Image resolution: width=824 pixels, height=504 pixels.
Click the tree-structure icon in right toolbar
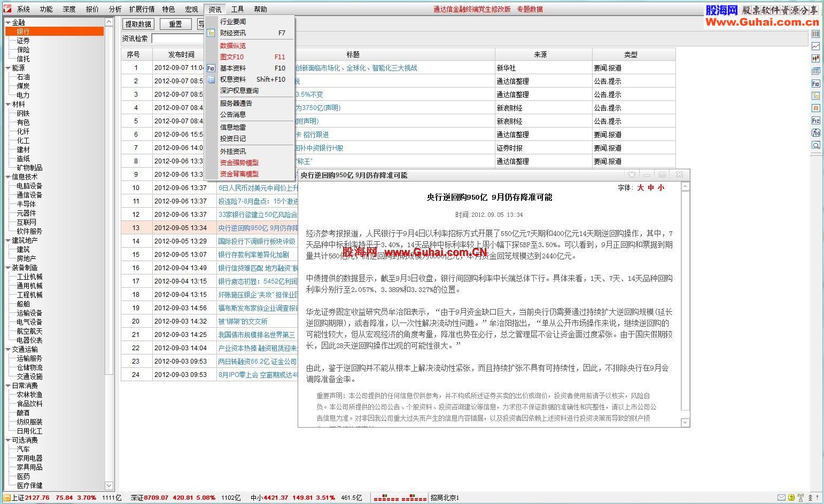[815, 96]
